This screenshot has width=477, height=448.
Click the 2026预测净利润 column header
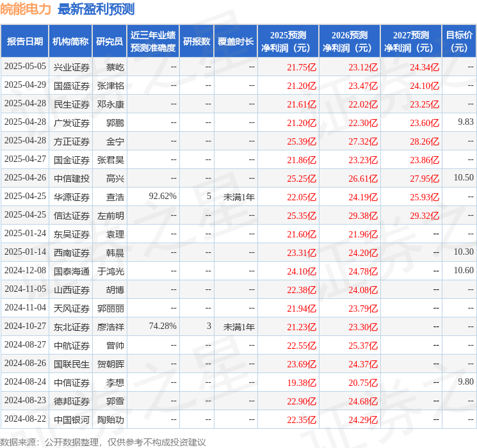click(350, 42)
